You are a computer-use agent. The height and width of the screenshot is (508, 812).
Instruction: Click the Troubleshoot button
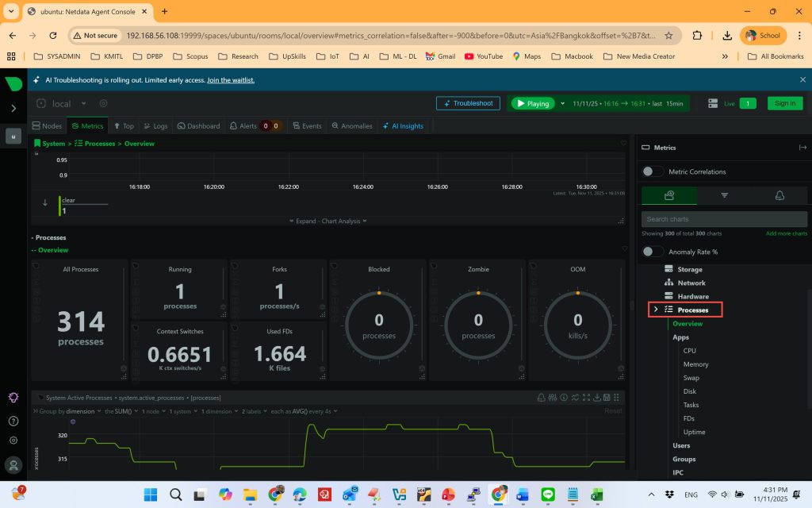pos(468,103)
